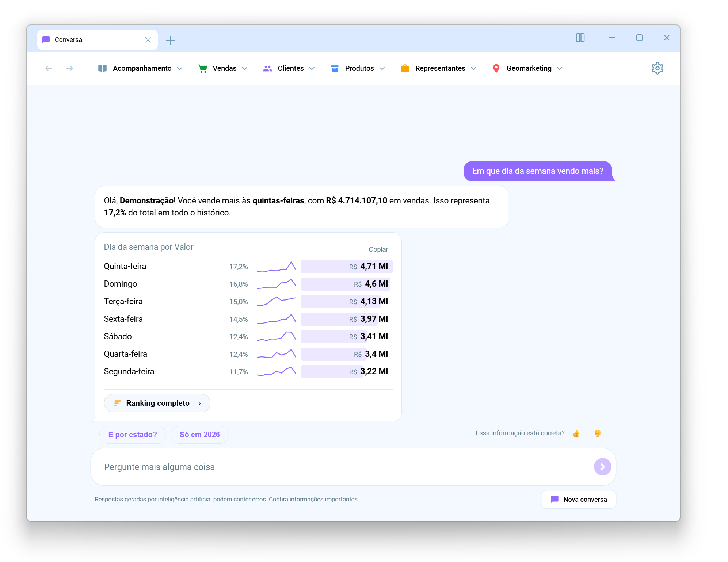
Task: Expand the Vendas dropdown chevron
Action: coord(245,69)
